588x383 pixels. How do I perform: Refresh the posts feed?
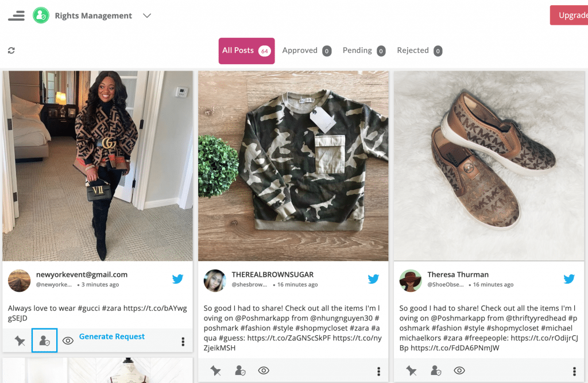point(11,51)
